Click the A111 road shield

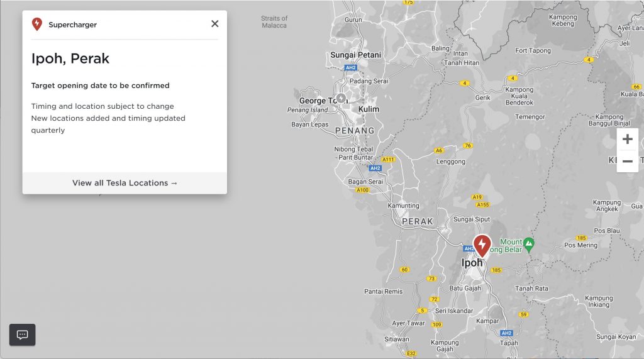click(388, 159)
